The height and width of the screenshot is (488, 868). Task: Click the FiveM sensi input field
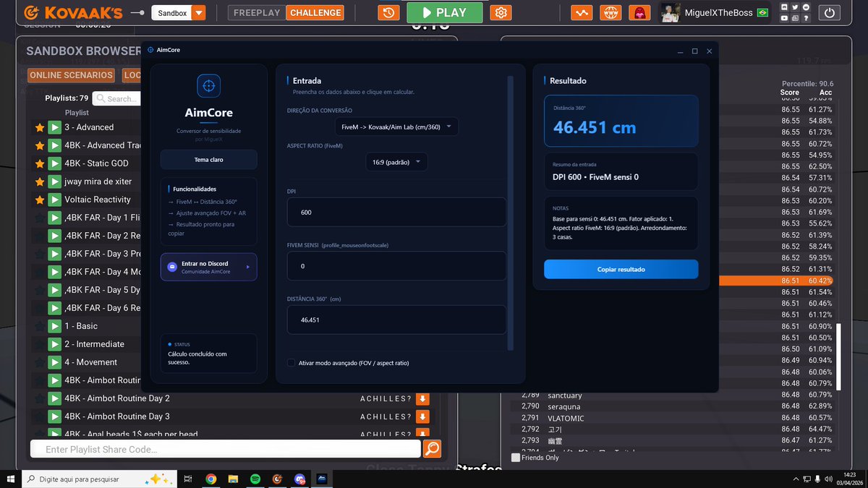[397, 265]
